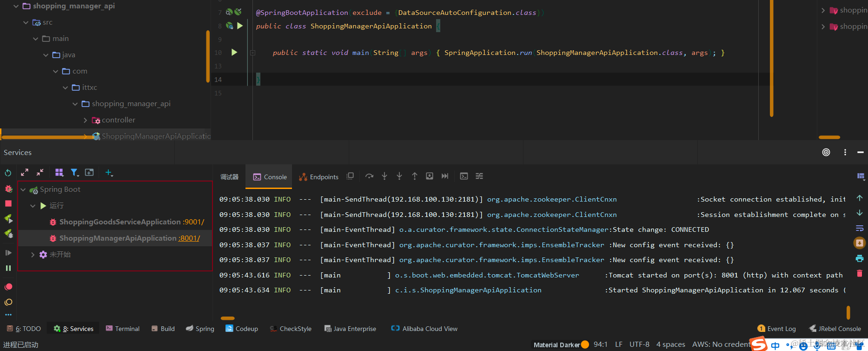Expand all services in the tree
868x351 pixels.
pyautogui.click(x=25, y=172)
